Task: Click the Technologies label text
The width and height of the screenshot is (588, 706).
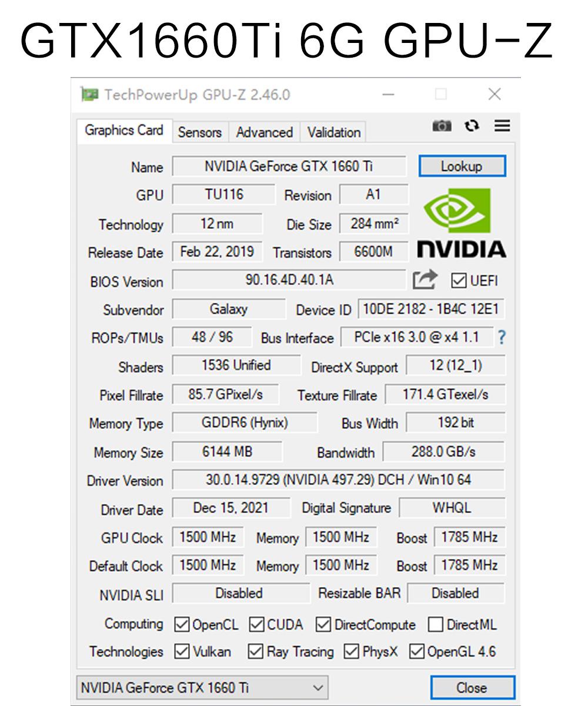Action: 126,652
